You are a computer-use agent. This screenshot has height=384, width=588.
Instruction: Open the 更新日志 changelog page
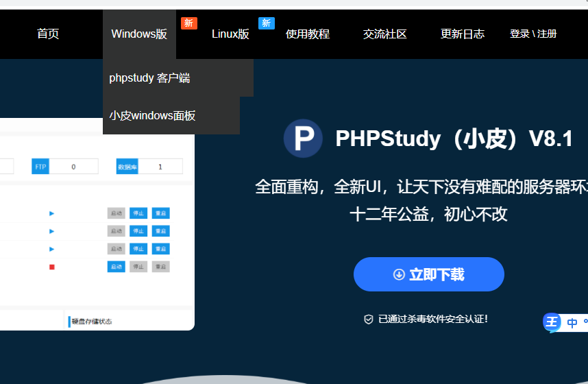pos(463,34)
